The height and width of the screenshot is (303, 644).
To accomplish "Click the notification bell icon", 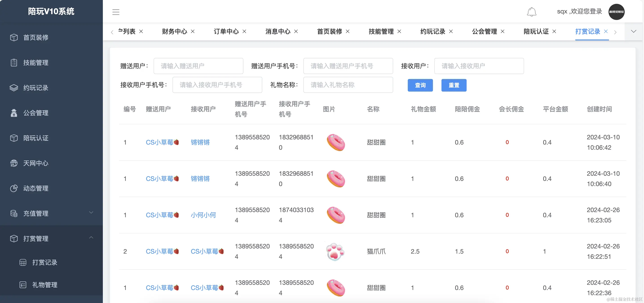I will (x=532, y=11).
